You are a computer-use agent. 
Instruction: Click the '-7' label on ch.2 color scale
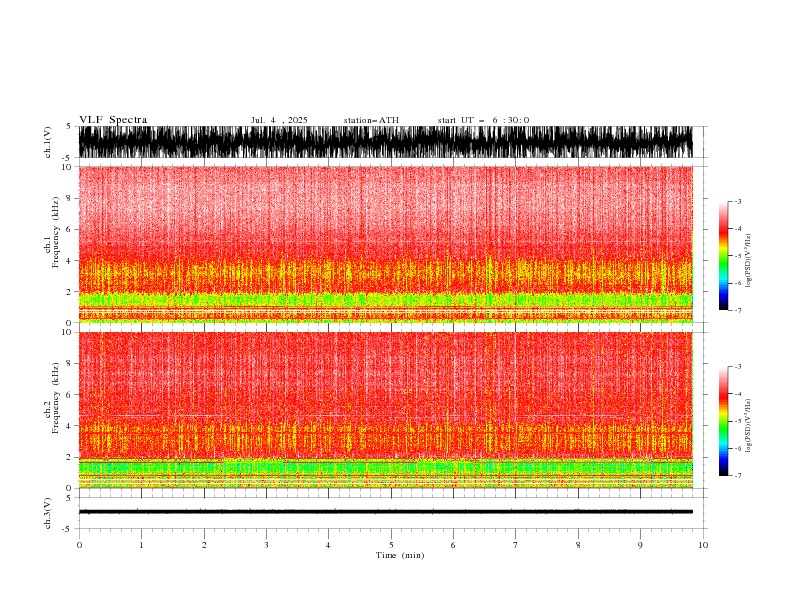[x=738, y=475]
